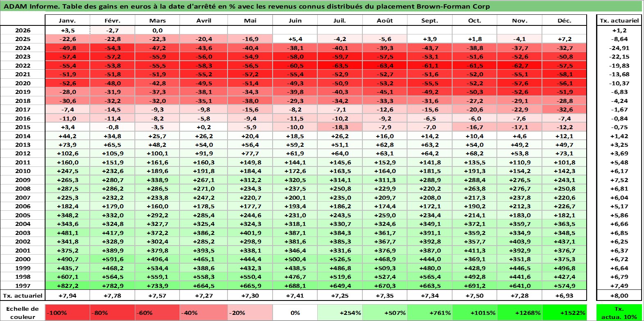Click the -63,5 cell in Juil. 2022
The width and height of the screenshot is (644, 321).
point(340,66)
